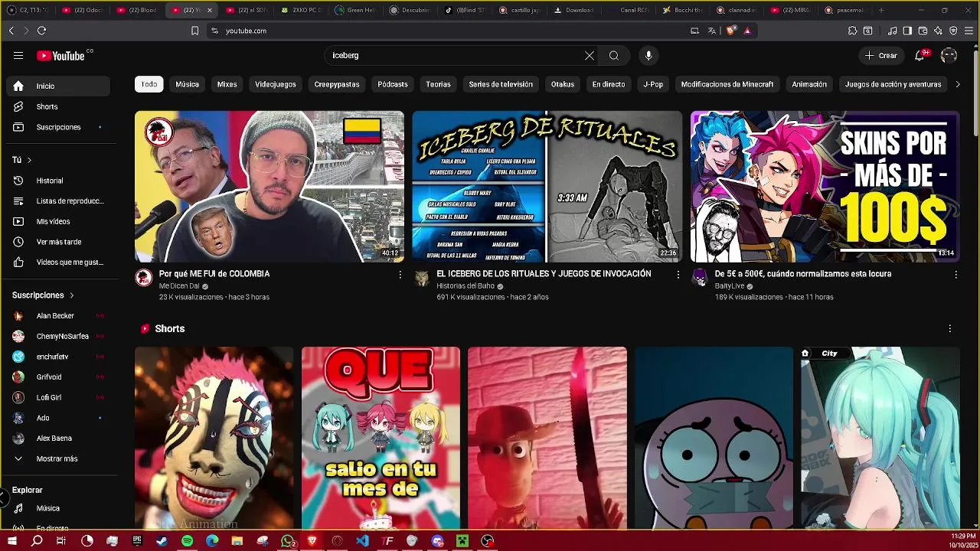Open the Lofi Girl subscription
Image resolution: width=980 pixels, height=551 pixels.
[58, 397]
